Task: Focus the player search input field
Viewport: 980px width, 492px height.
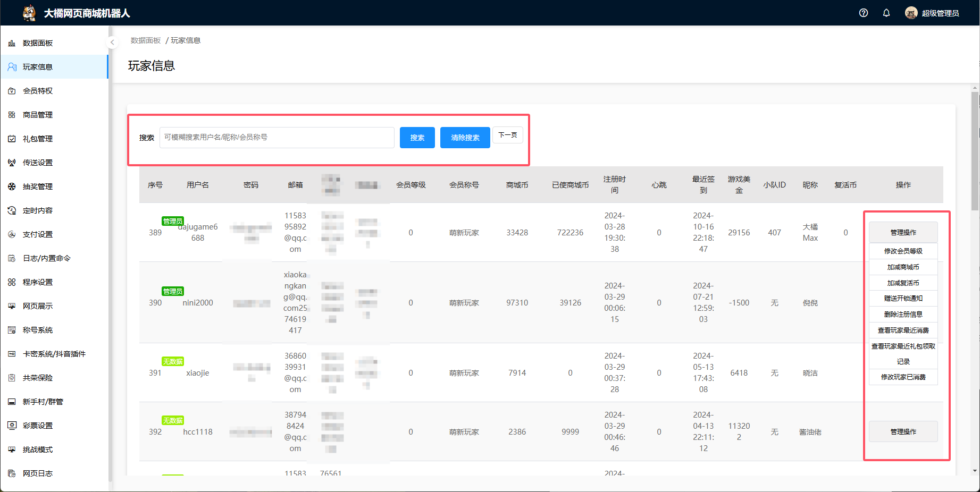Action: pos(277,138)
